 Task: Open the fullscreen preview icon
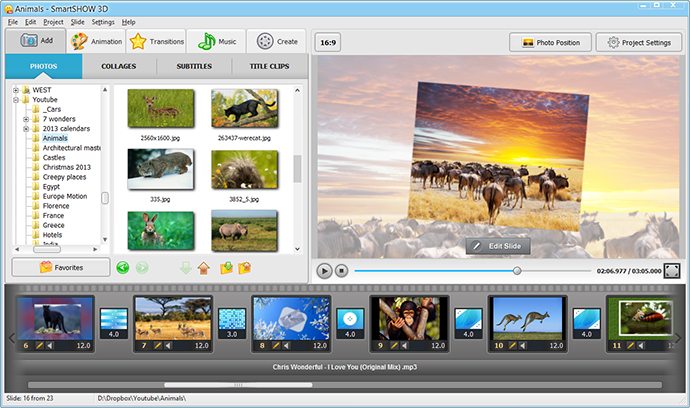[672, 270]
